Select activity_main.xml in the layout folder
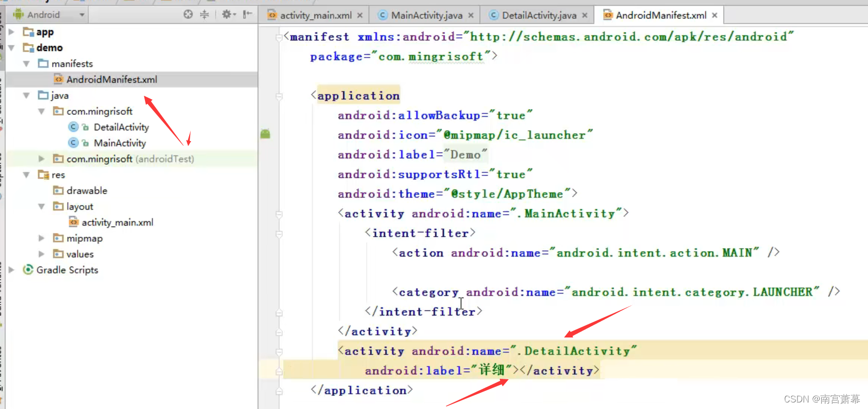The height and width of the screenshot is (409, 868). [132, 222]
